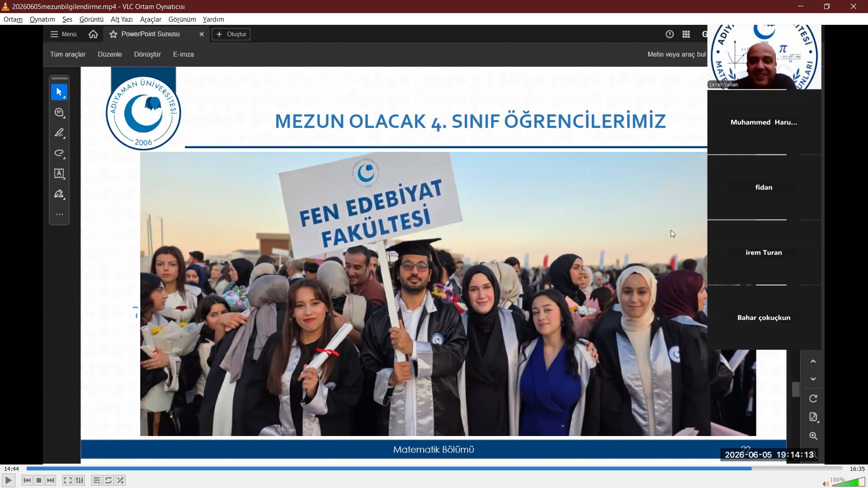Skip to previous media track
The image size is (868, 488).
pyautogui.click(x=27, y=480)
